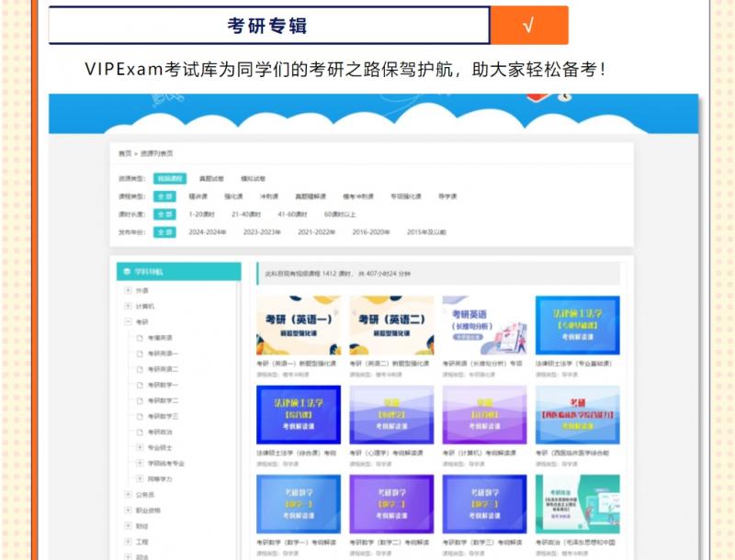
Task: Click the 考研（计算机）考纲解读课 title link
Action: point(479,453)
